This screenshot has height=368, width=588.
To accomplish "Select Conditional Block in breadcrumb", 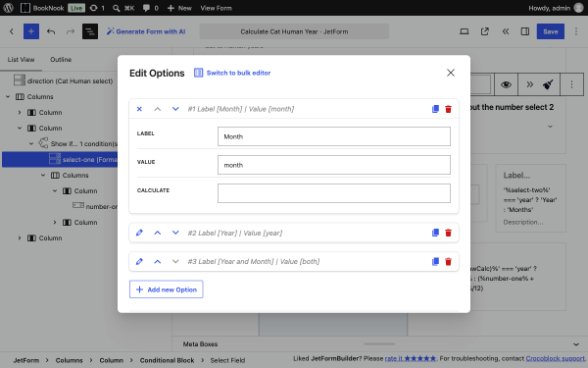I will [x=167, y=360].
